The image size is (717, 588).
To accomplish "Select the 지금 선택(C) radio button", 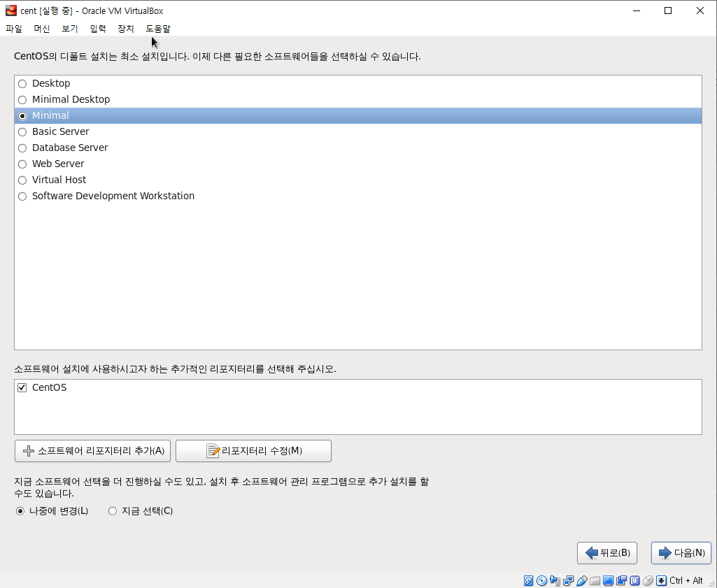I will coord(113,511).
